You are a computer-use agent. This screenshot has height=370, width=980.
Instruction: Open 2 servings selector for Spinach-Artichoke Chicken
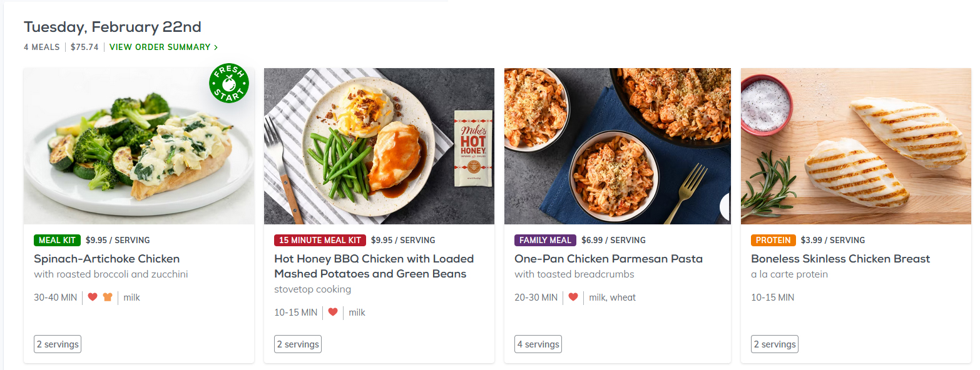[x=58, y=344]
